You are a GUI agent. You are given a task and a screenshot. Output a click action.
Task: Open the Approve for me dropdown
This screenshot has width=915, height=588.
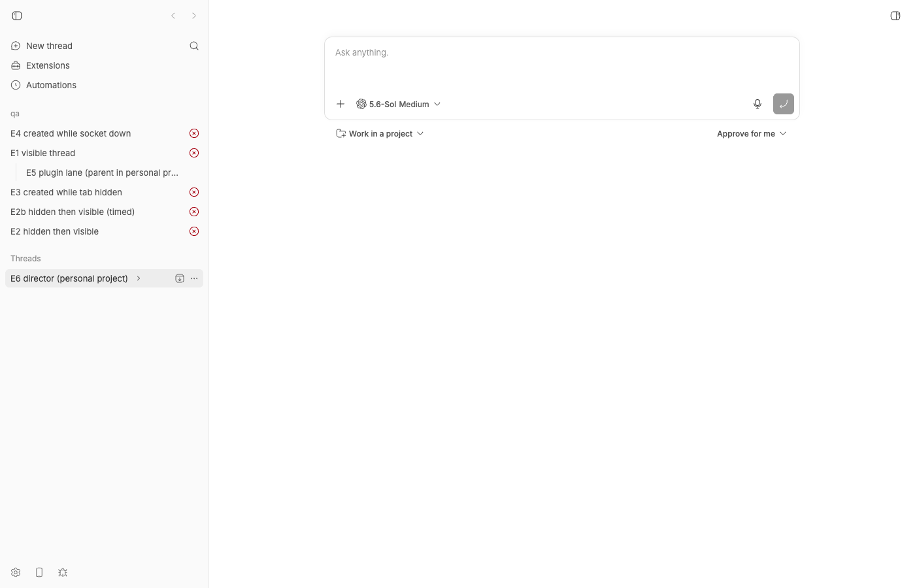pyautogui.click(x=752, y=133)
